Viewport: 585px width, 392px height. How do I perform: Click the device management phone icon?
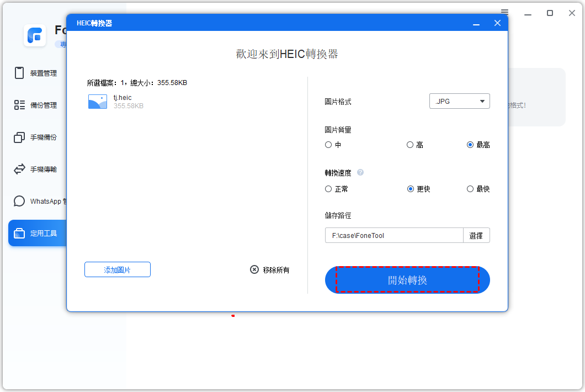(x=20, y=73)
